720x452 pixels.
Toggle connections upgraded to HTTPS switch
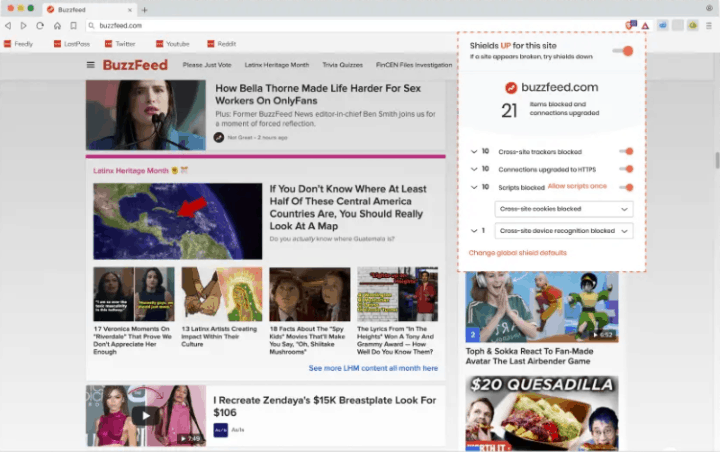click(626, 169)
